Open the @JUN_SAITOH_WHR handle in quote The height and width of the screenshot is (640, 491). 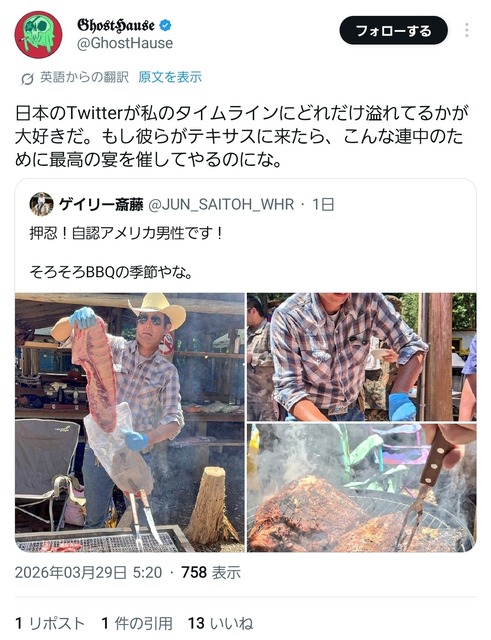pyautogui.click(x=221, y=204)
